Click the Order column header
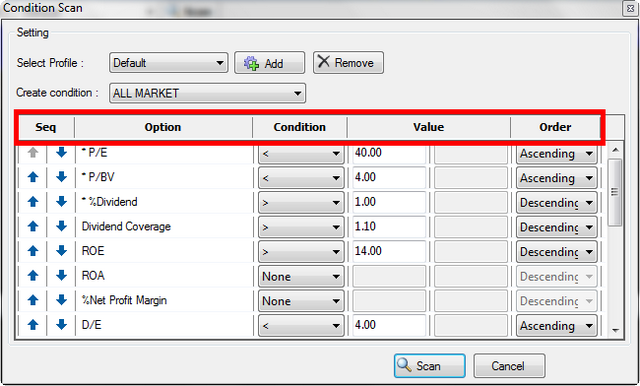This screenshot has height=386, width=640. coord(555,127)
